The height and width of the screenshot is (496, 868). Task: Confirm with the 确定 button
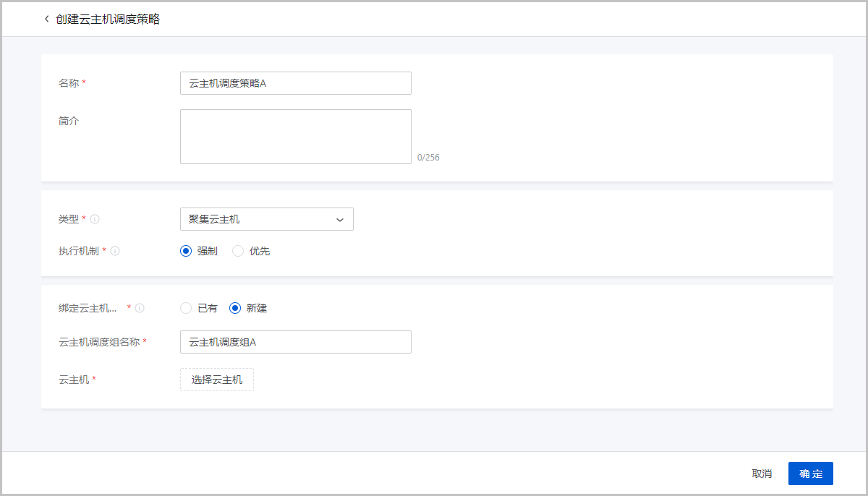(810, 474)
